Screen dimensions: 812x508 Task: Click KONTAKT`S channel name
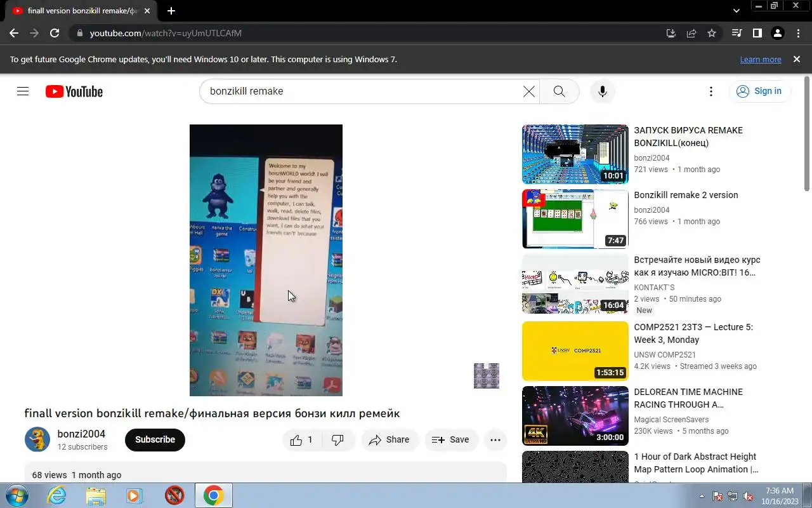(654, 288)
